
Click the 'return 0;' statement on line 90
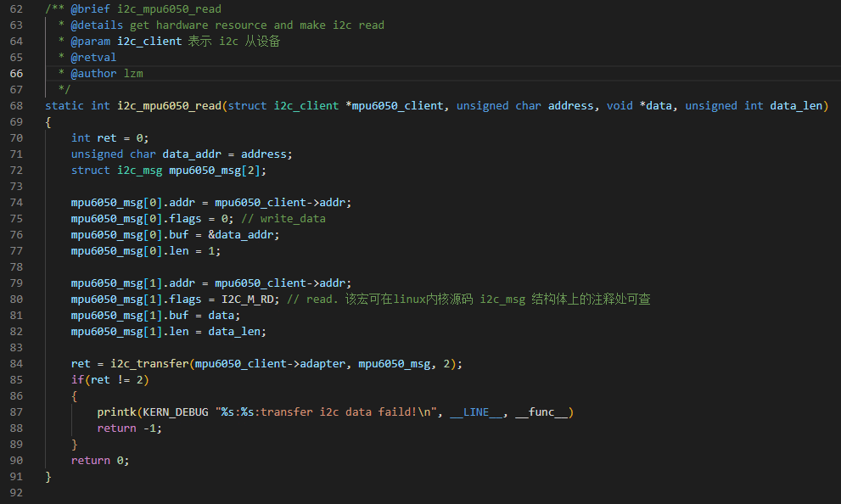100,460
